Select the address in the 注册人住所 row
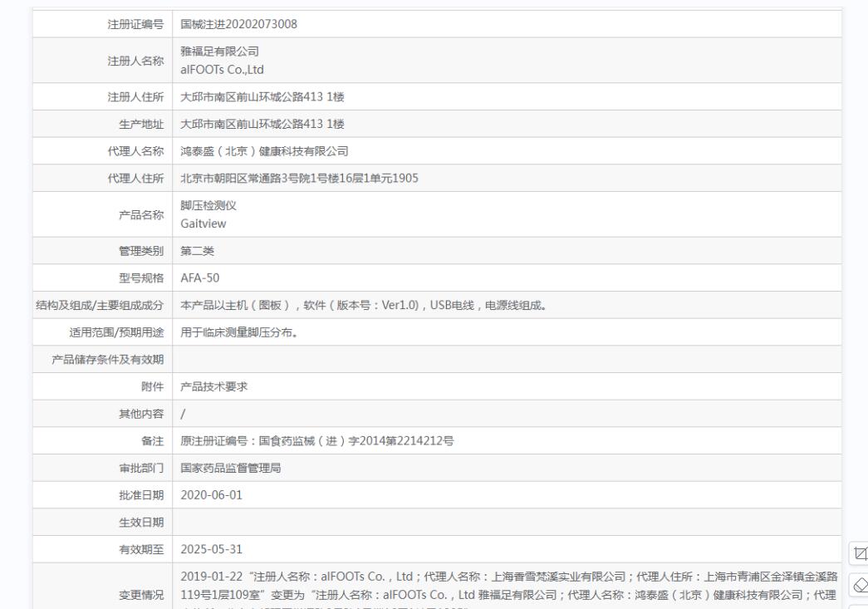This screenshot has height=609, width=868. (x=262, y=97)
